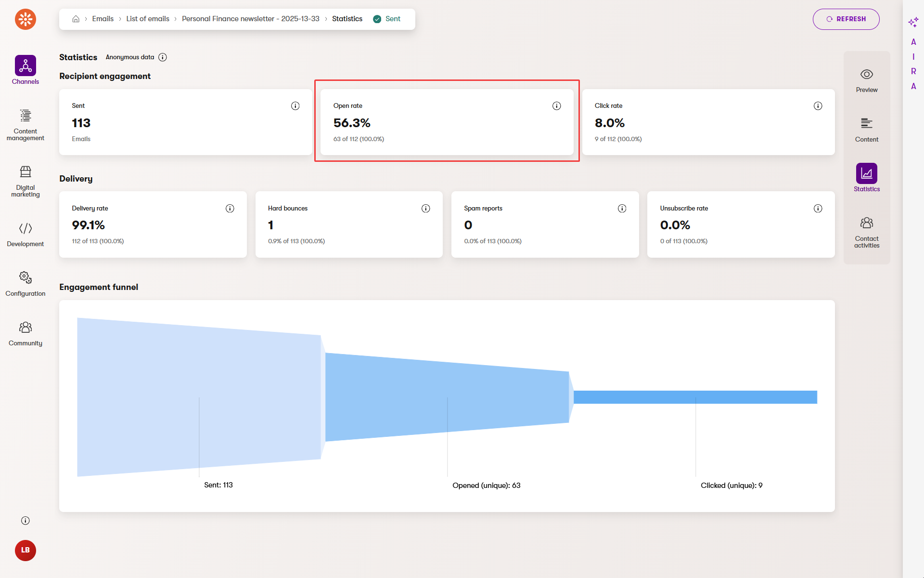Screen dimensions: 924x578
Task: Open the Contact activities tab
Action: click(x=866, y=231)
